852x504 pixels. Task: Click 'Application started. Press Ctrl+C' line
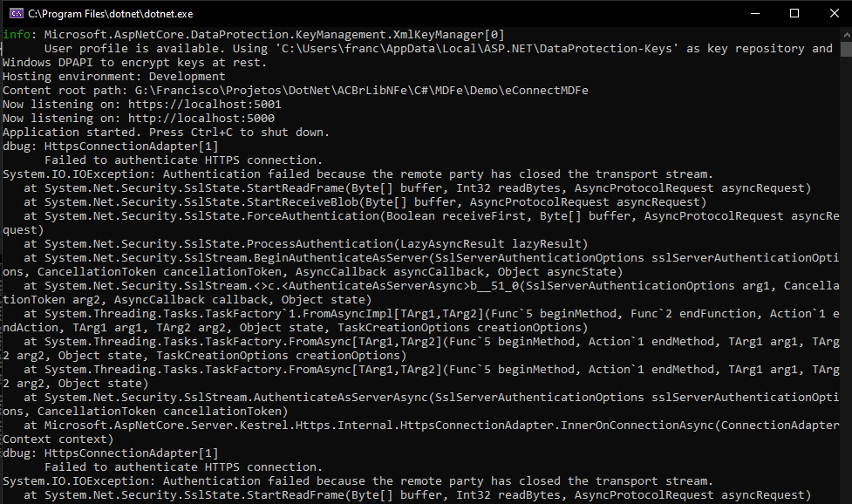pyautogui.click(x=166, y=133)
